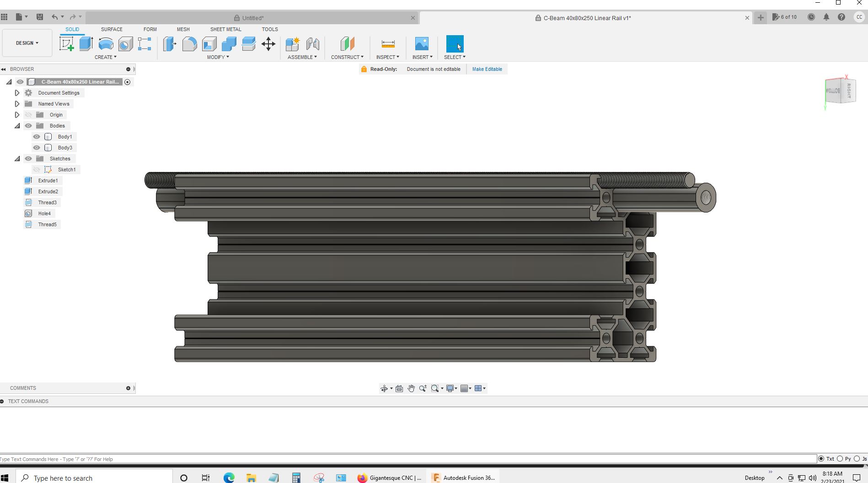Select the Fillet tool icon

click(189, 44)
